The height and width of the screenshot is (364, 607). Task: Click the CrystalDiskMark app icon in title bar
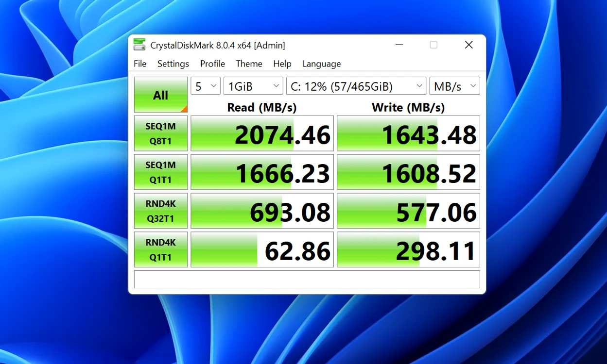coord(139,45)
